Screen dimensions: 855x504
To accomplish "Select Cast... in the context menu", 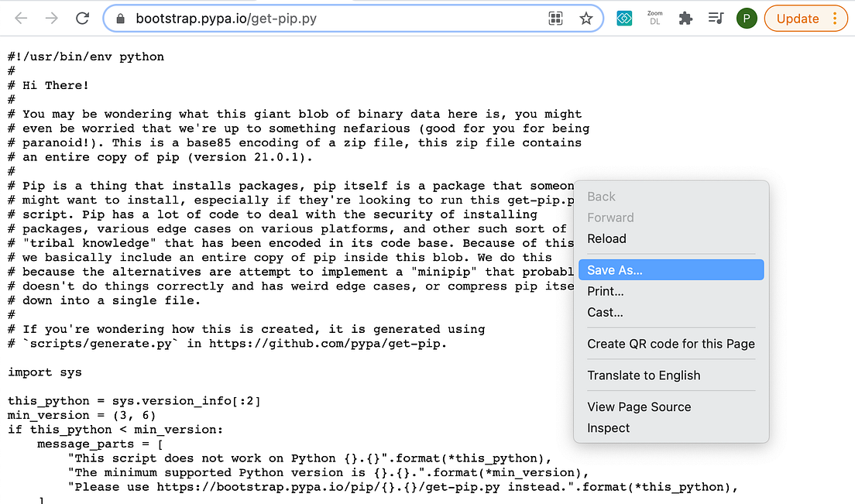I will pyautogui.click(x=671, y=313).
